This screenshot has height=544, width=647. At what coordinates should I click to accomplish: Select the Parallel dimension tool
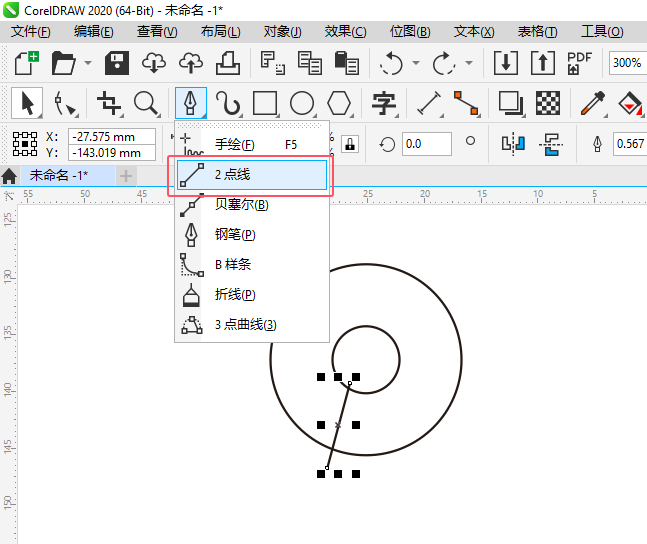coord(429,103)
